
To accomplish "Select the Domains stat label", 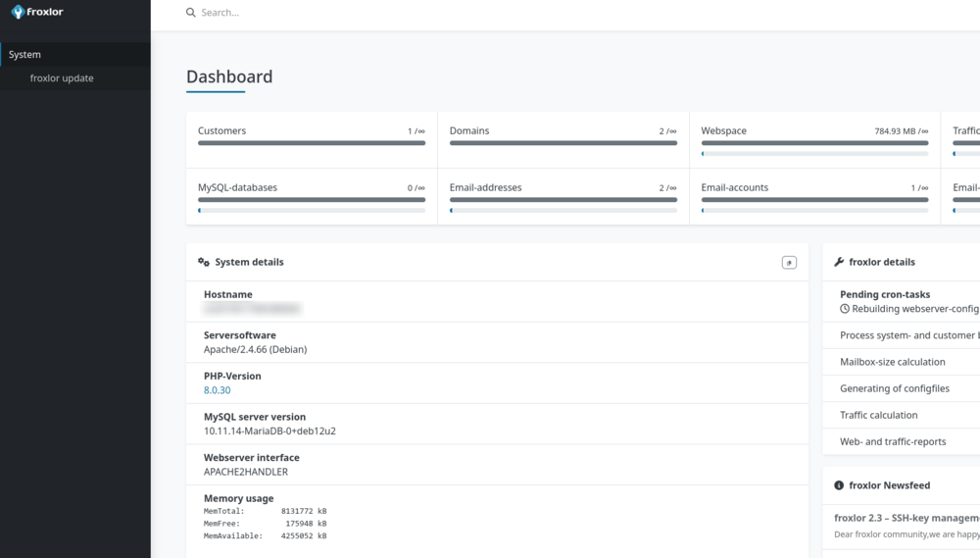I will pyautogui.click(x=469, y=130).
